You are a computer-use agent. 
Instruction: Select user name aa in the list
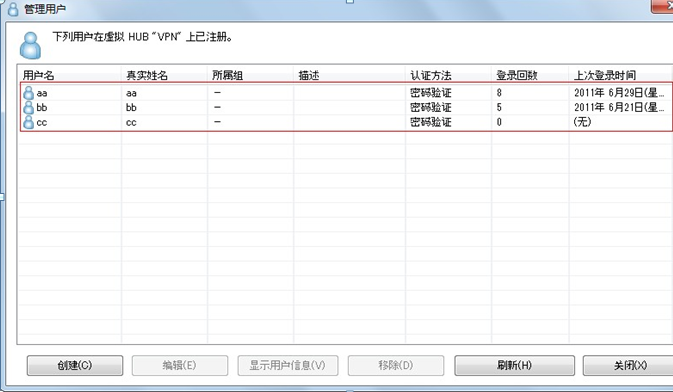point(42,93)
